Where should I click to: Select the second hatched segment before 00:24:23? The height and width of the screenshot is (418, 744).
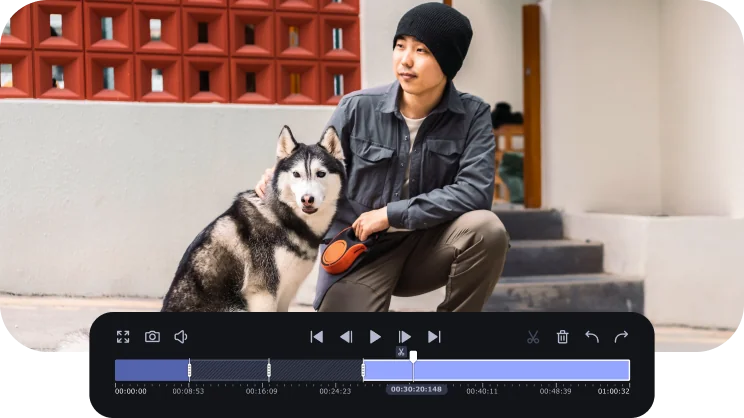pos(316,370)
